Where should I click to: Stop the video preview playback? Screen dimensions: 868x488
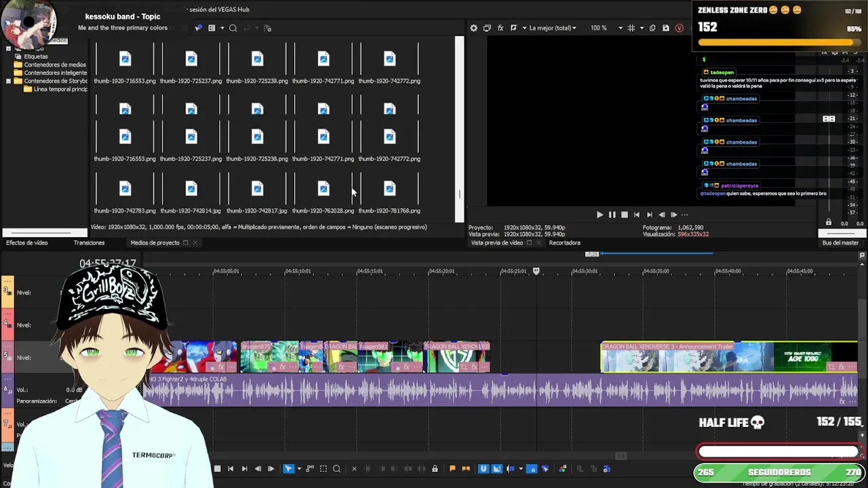pyautogui.click(x=625, y=215)
